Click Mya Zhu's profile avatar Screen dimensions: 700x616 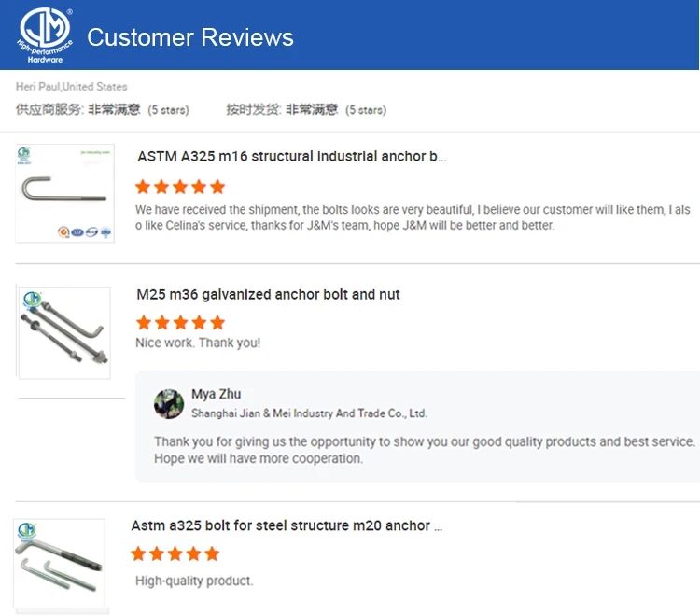point(169,403)
